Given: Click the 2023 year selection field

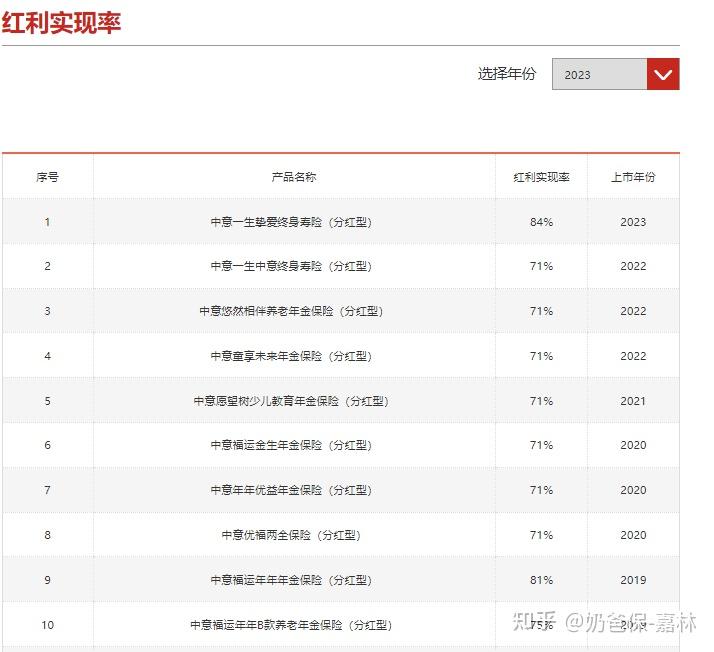Looking at the screenshot, I should click(599, 74).
